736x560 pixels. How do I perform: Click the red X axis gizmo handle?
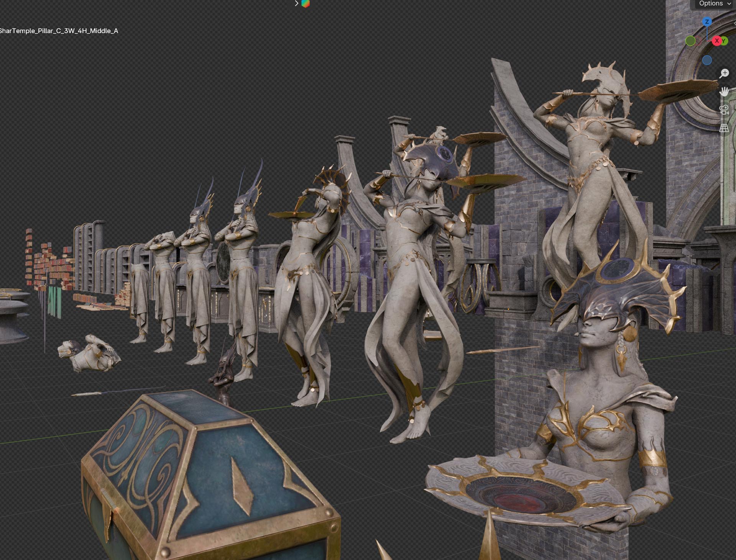click(x=717, y=41)
